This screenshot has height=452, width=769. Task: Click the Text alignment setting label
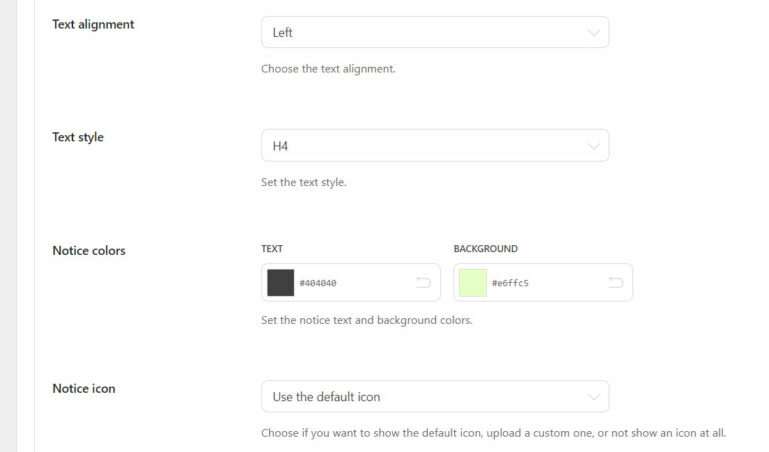click(x=93, y=24)
